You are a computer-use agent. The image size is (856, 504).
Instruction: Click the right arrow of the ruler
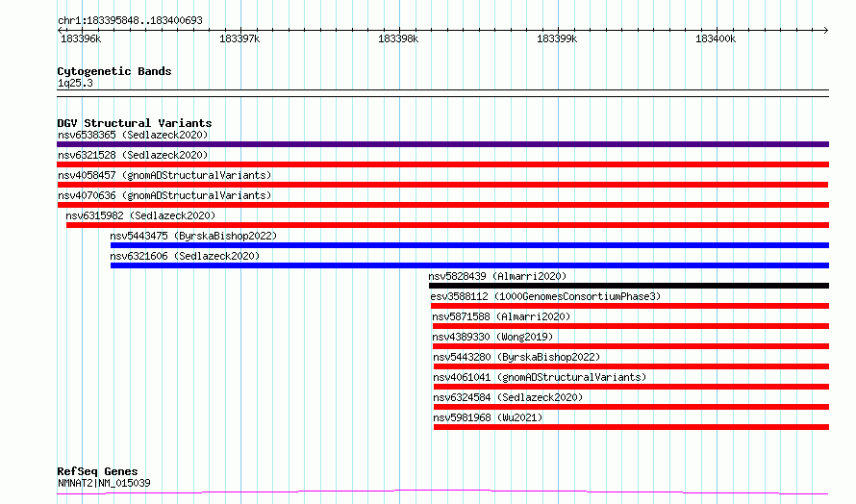826,31
